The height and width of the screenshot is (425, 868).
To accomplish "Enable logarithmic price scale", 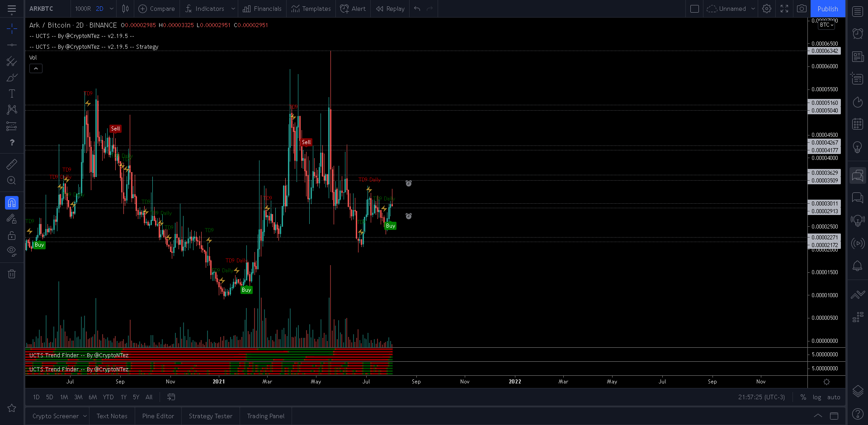I will pos(817,397).
